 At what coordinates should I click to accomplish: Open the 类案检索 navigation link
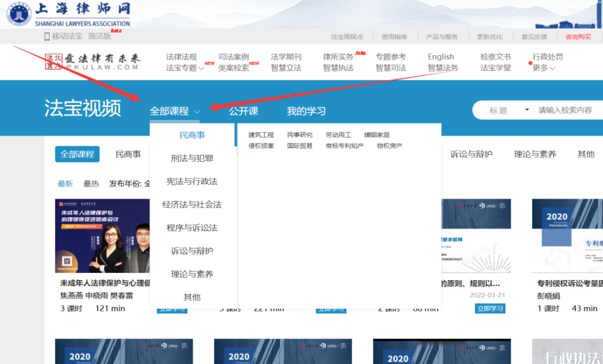233,68
